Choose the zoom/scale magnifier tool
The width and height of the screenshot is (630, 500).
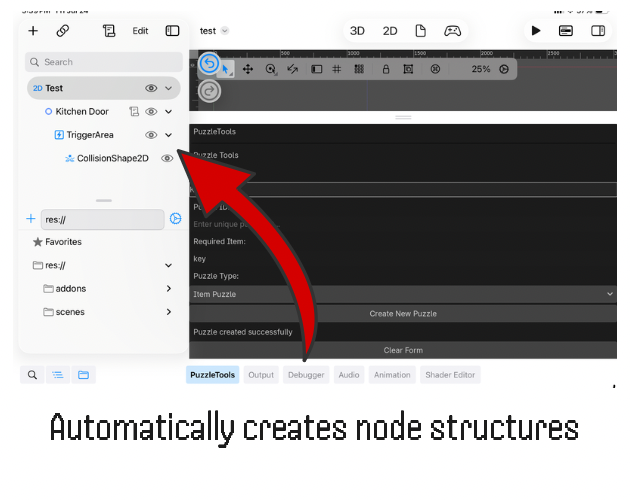(x=271, y=70)
